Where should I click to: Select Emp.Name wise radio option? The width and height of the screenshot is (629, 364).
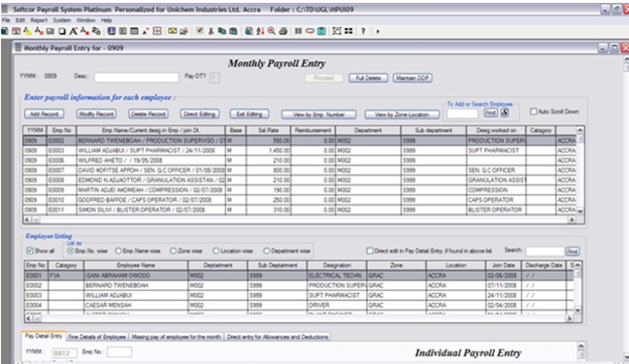tap(118, 250)
